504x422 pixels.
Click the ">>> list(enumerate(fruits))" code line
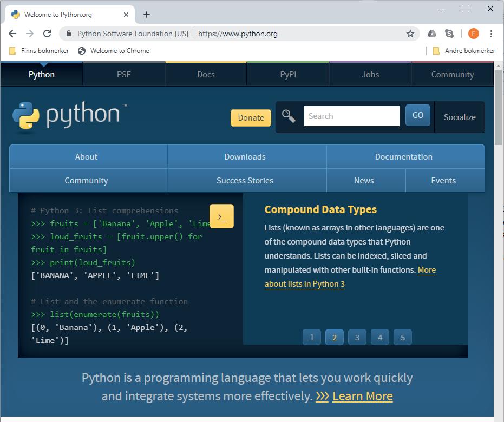pos(95,314)
